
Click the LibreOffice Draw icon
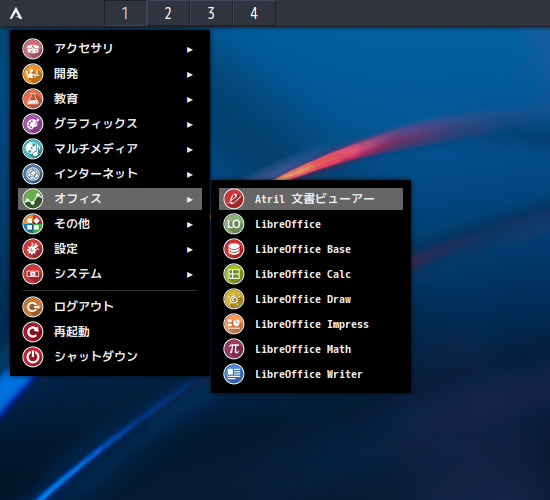(234, 299)
